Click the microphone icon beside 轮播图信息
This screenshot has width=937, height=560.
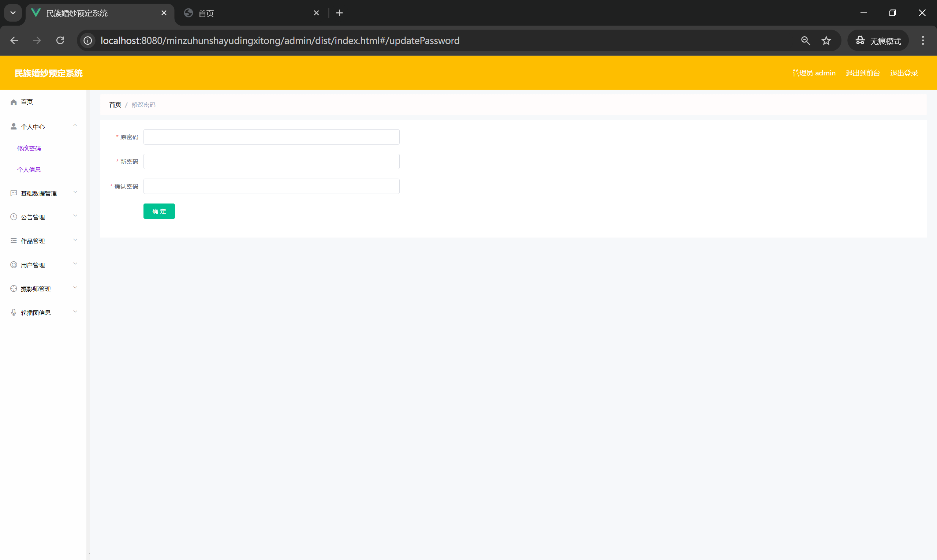pos(14,313)
